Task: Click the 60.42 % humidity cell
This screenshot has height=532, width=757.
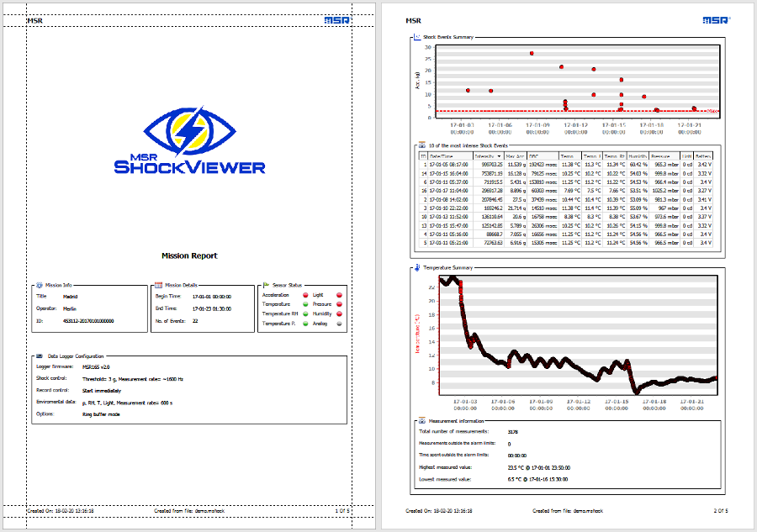Action: [638, 165]
